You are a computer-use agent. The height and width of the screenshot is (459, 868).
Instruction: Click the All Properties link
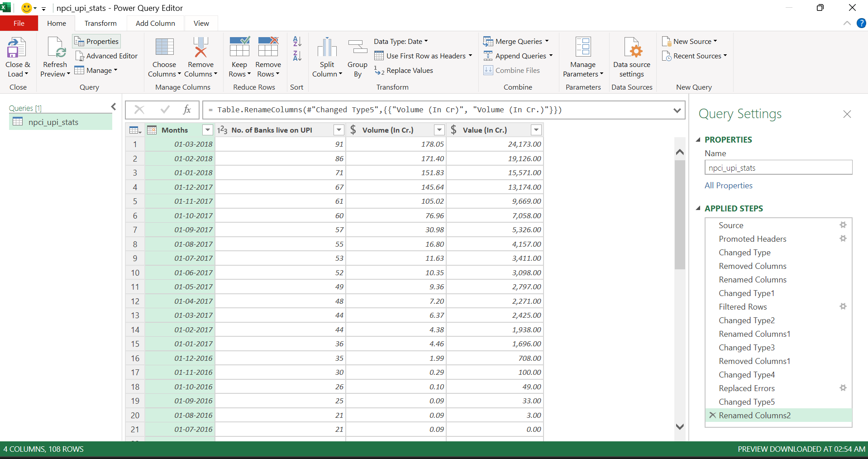[x=728, y=186]
